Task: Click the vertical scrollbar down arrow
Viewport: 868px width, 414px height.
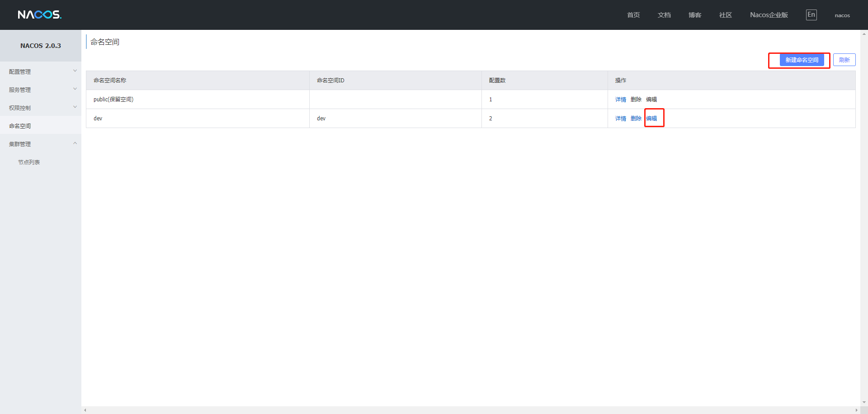Action: (864, 402)
